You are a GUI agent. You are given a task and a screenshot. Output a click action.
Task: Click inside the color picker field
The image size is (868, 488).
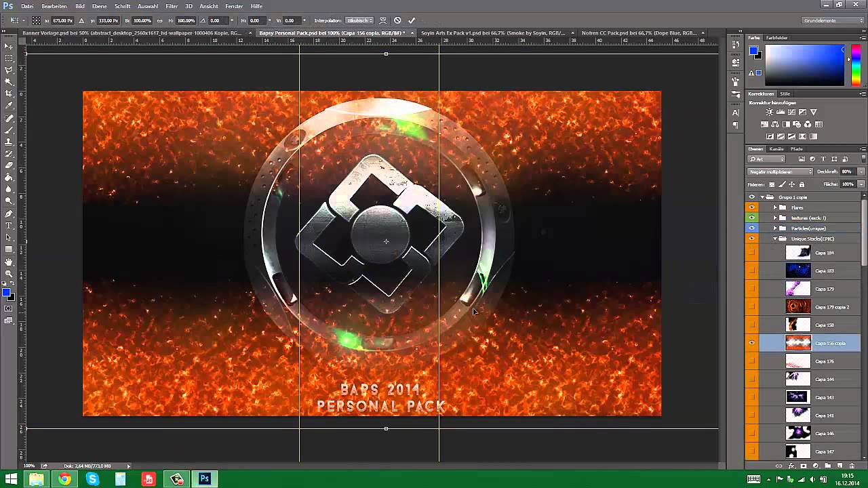[x=806, y=66]
